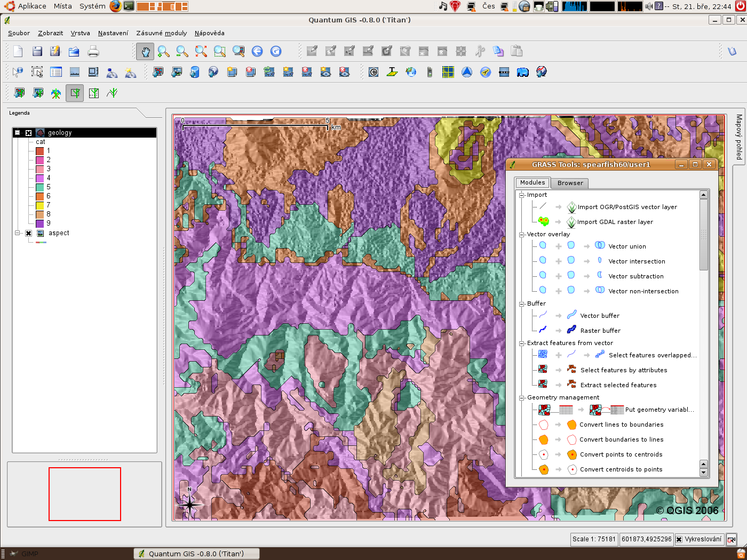Toggle visibility of the geology layer
Viewport: 747px width, 560px height.
tap(29, 133)
